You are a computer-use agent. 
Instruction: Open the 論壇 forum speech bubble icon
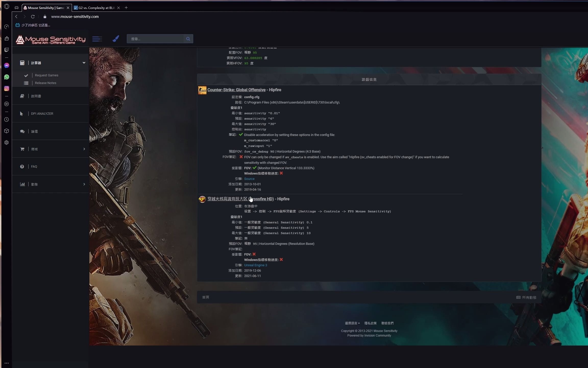point(22,131)
